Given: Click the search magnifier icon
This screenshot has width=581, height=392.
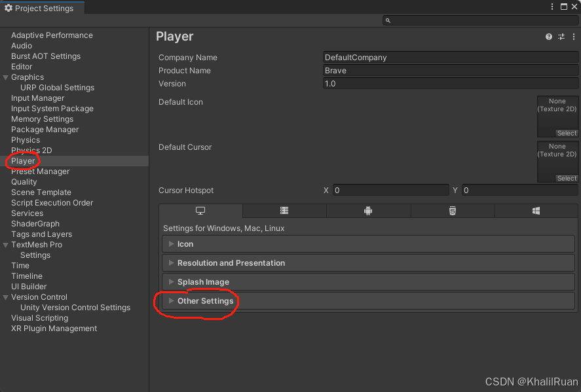Looking at the screenshot, I should click(x=388, y=20).
